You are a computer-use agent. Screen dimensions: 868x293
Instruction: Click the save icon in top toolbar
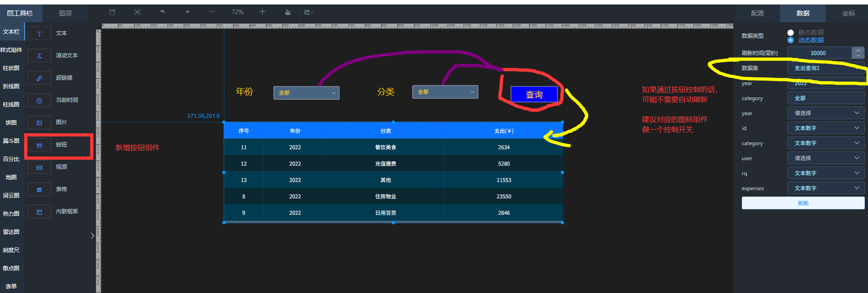pyautogui.click(x=112, y=12)
